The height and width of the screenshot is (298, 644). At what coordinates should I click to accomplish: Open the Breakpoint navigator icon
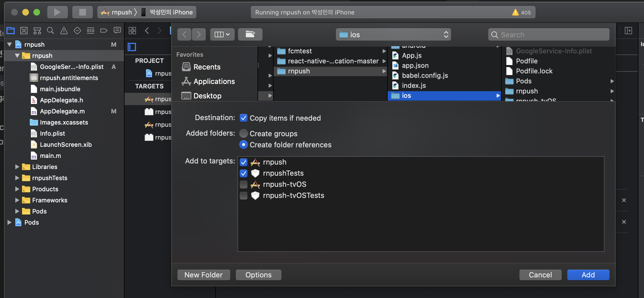point(104,31)
